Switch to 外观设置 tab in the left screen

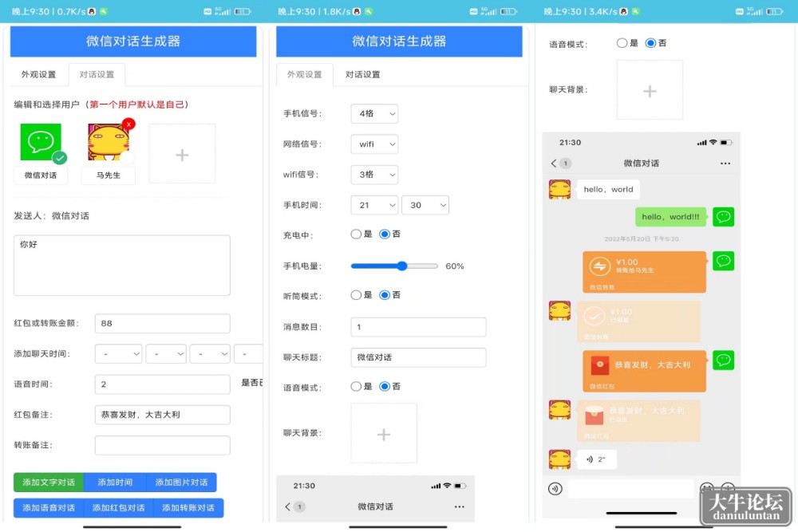coord(38,74)
